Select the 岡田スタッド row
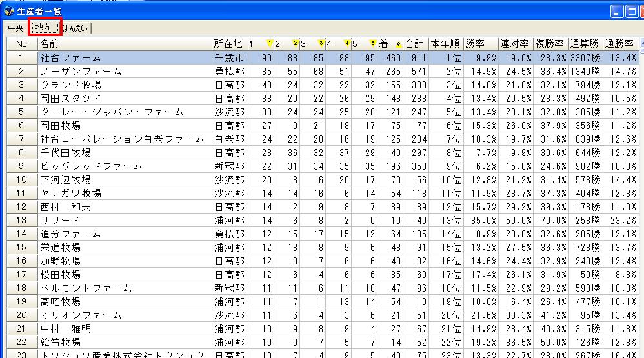644x358 pixels. pos(323,99)
